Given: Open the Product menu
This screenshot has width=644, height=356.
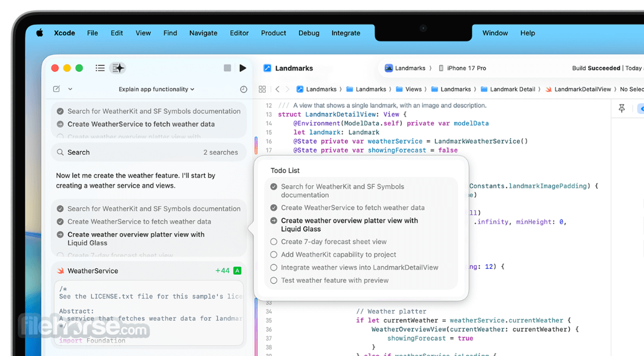Looking at the screenshot, I should coord(274,33).
